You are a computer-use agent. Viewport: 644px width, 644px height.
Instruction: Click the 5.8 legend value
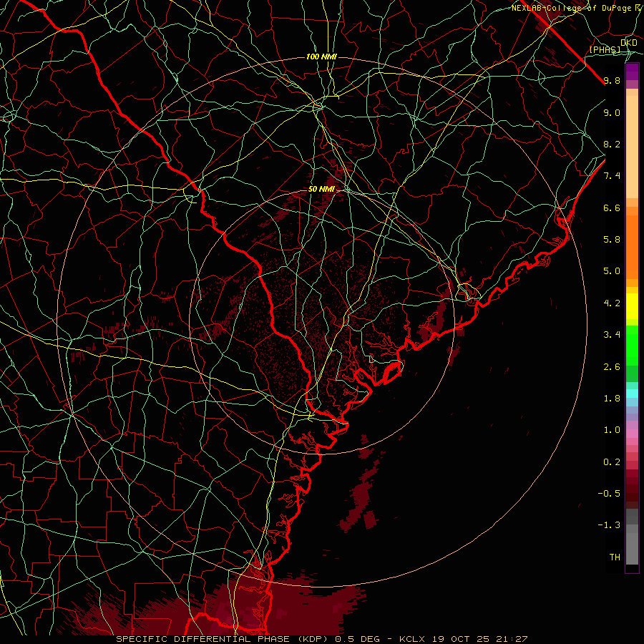click(x=612, y=240)
